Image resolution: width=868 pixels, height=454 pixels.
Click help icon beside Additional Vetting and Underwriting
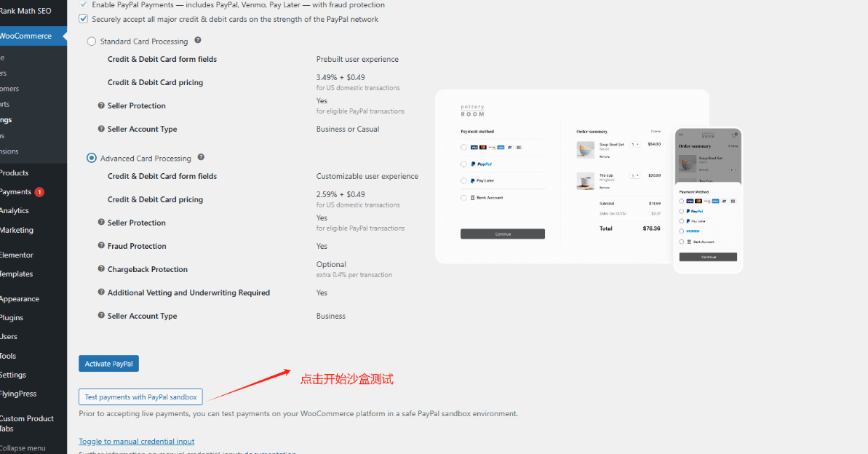coord(101,292)
